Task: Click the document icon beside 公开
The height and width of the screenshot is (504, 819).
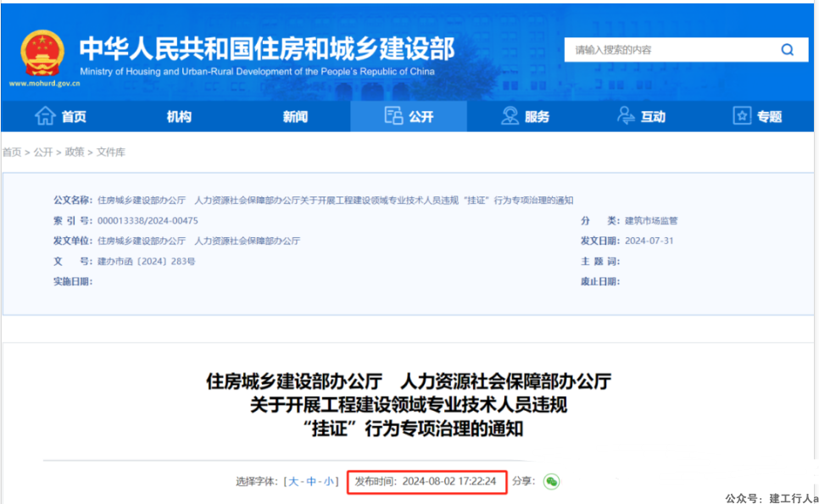Action: [393, 115]
